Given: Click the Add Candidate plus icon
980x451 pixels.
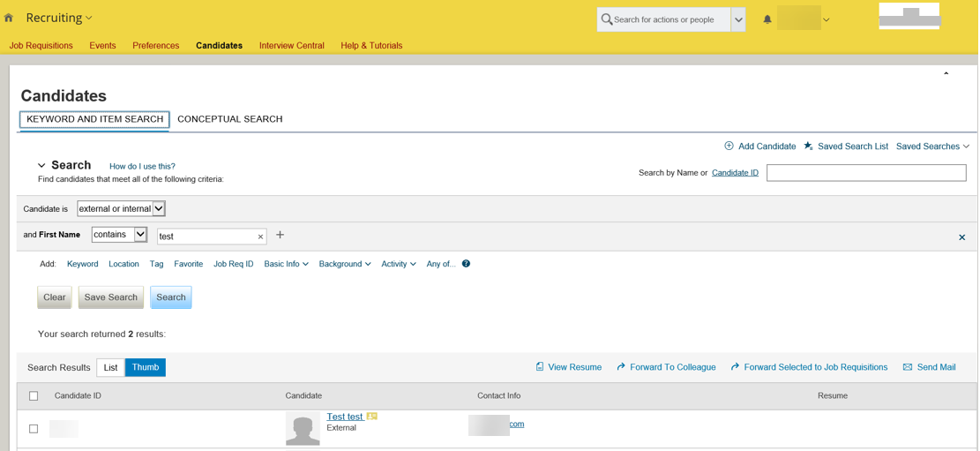Looking at the screenshot, I should coord(729,146).
